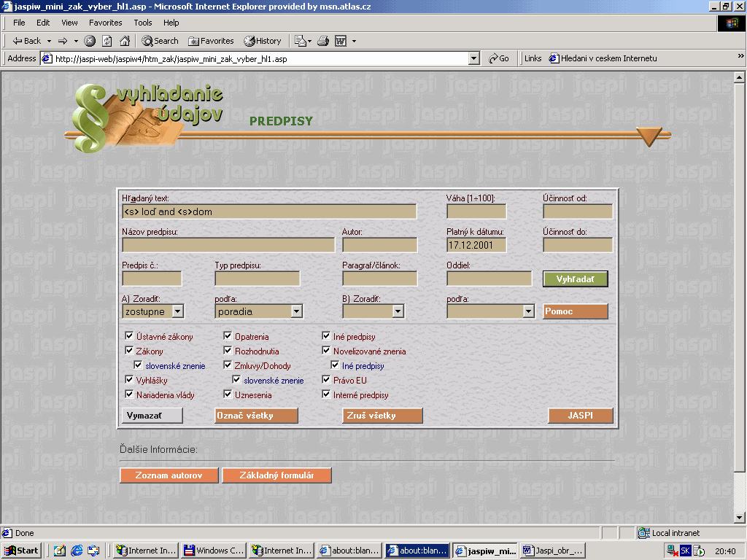Open the A) Zoradiť zostupne dropdown

pos(153,311)
